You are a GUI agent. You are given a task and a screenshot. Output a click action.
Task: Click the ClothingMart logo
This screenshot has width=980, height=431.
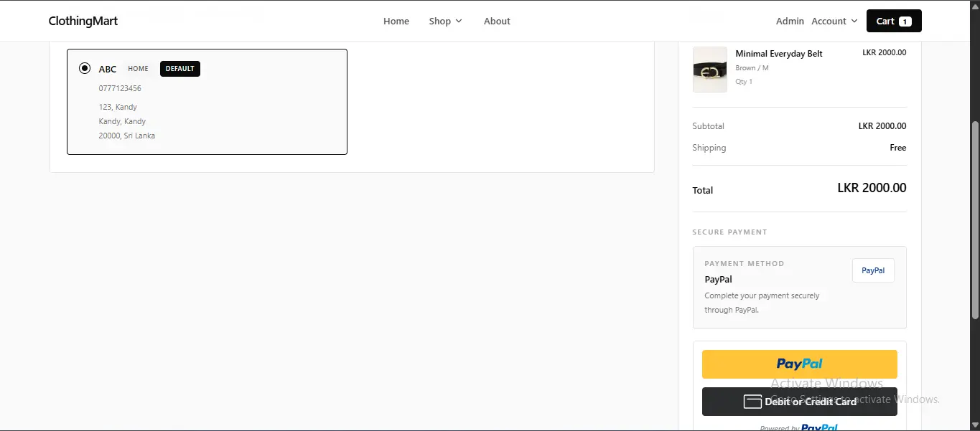[x=83, y=21]
